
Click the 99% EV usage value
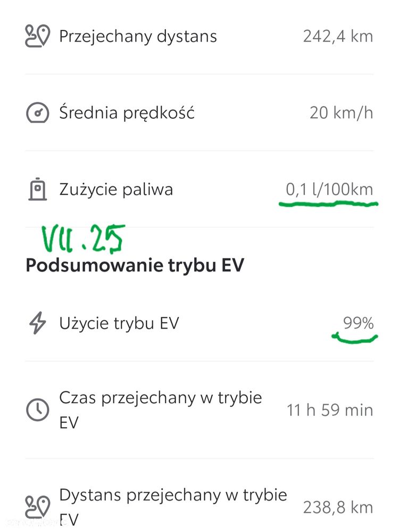pos(358,323)
